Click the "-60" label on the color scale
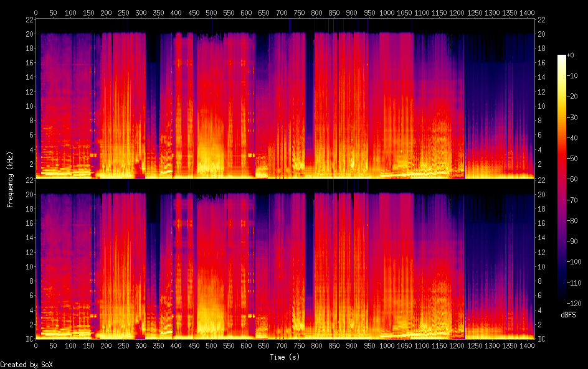The width and height of the screenshot is (588, 369). [x=572, y=179]
